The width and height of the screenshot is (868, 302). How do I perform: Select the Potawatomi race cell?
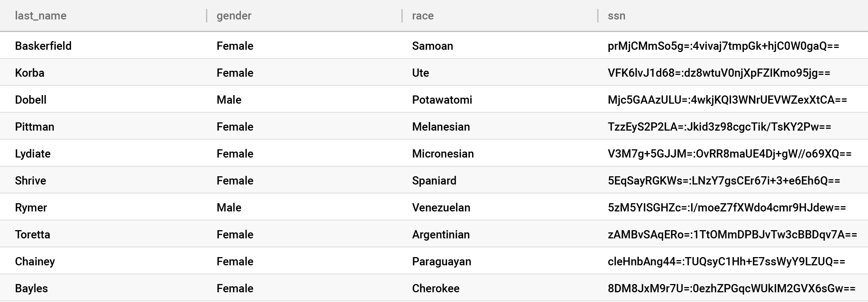point(442,100)
